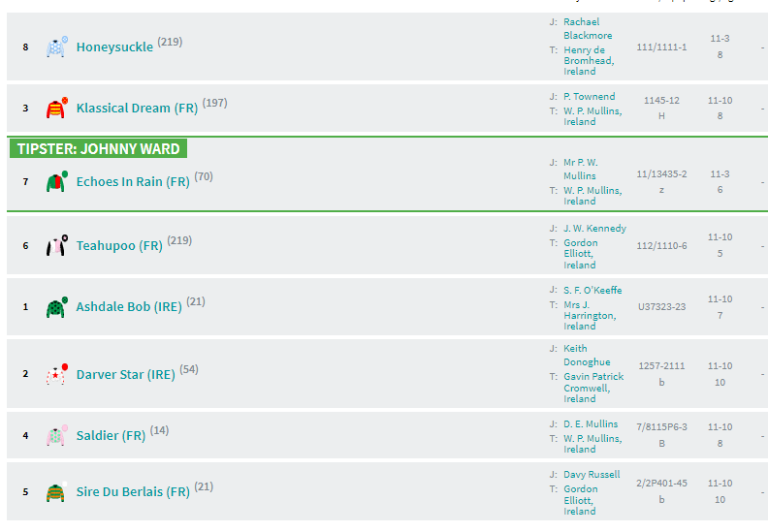Click Saldier's days-since-run (14)
This screenshot has width=768, height=532.
tap(159, 430)
